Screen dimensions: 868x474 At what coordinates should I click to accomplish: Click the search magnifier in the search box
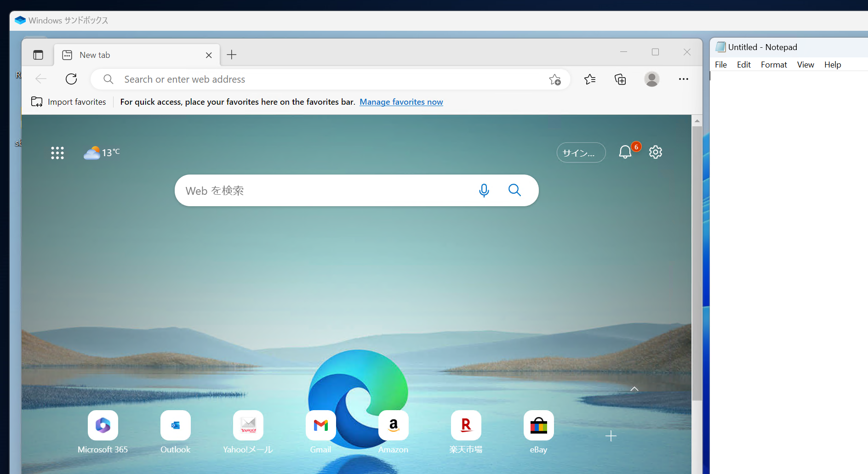pos(514,190)
